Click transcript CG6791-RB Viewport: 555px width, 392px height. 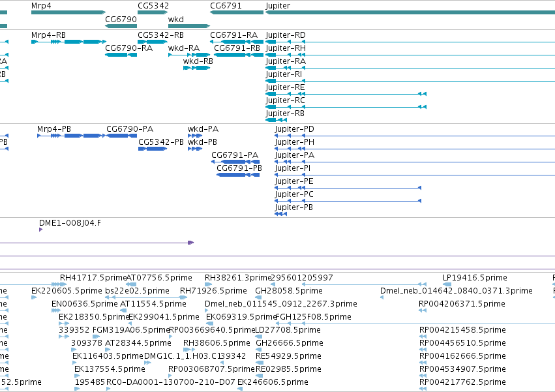(237, 48)
